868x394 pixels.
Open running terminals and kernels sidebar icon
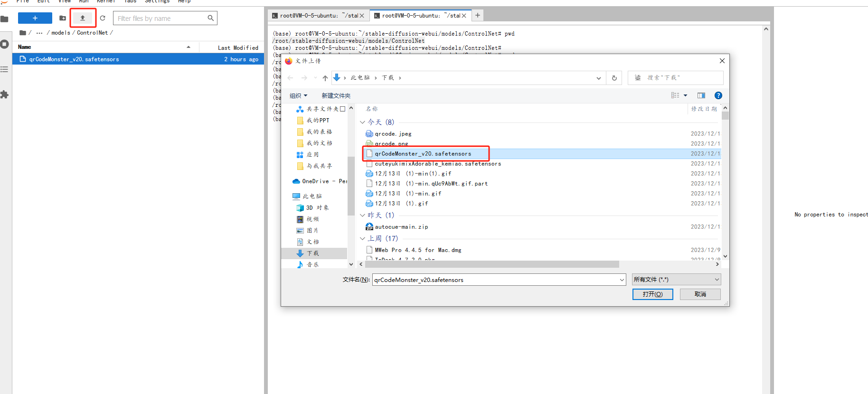pyautogui.click(x=5, y=44)
